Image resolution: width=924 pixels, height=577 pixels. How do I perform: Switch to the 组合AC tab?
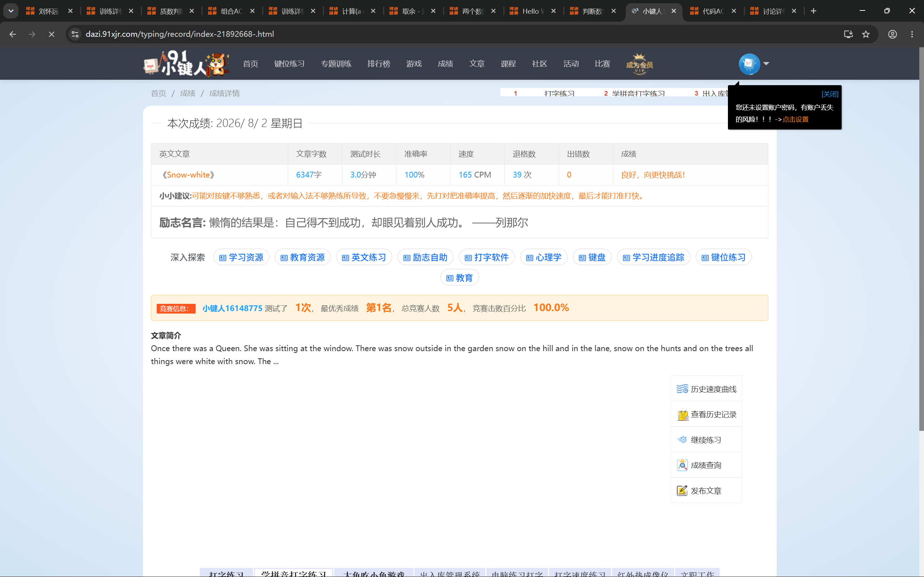[231, 11]
